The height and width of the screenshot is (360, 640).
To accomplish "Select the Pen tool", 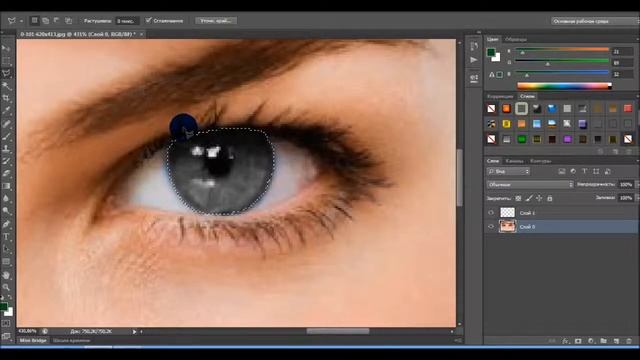I will pos(6,224).
